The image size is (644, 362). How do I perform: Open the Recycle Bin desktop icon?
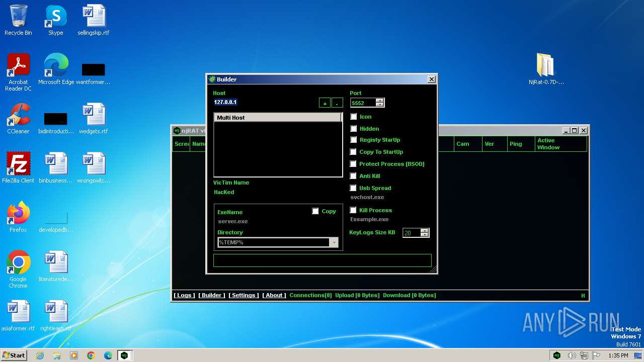coord(18,20)
